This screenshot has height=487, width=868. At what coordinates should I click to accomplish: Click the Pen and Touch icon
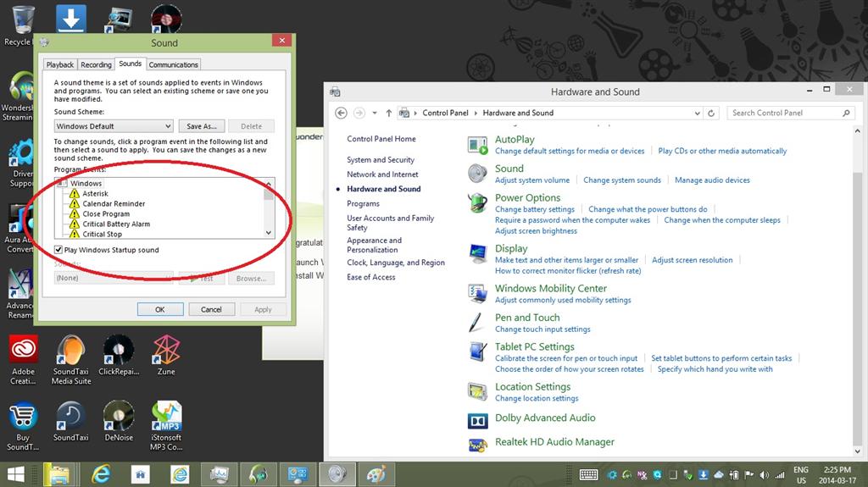coord(476,323)
